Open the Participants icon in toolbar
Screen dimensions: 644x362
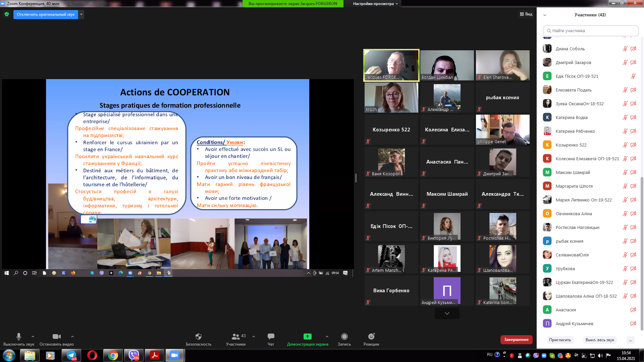pyautogui.click(x=236, y=337)
